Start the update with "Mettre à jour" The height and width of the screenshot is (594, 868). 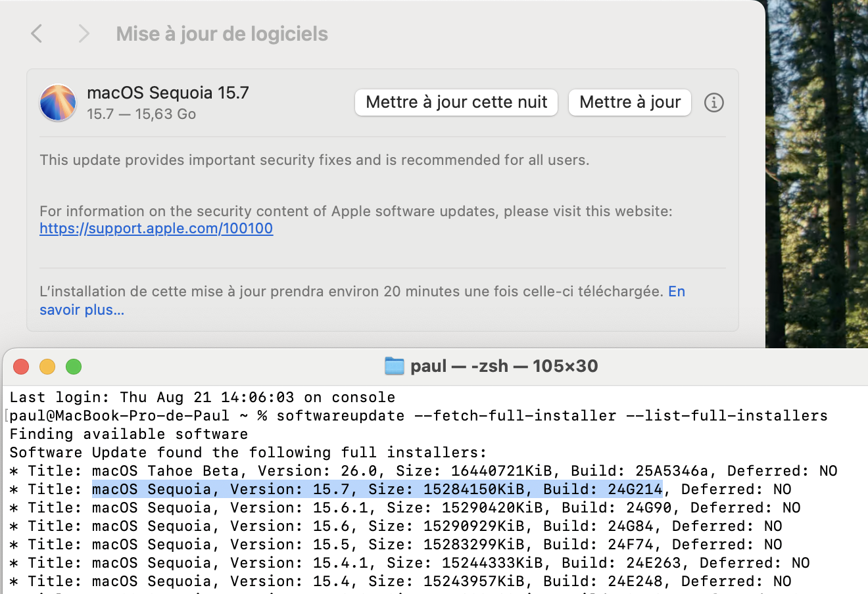click(x=629, y=103)
